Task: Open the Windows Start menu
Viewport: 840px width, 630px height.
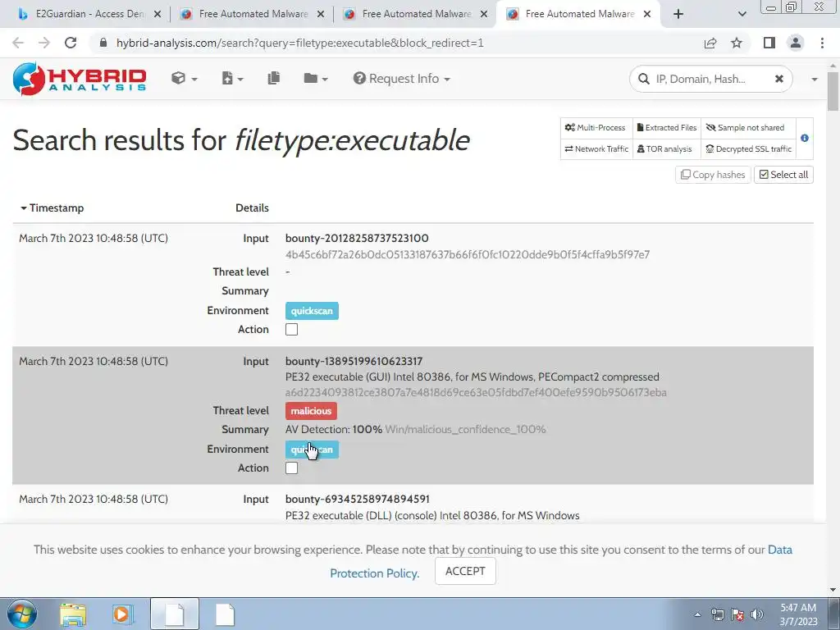Action: [x=21, y=614]
